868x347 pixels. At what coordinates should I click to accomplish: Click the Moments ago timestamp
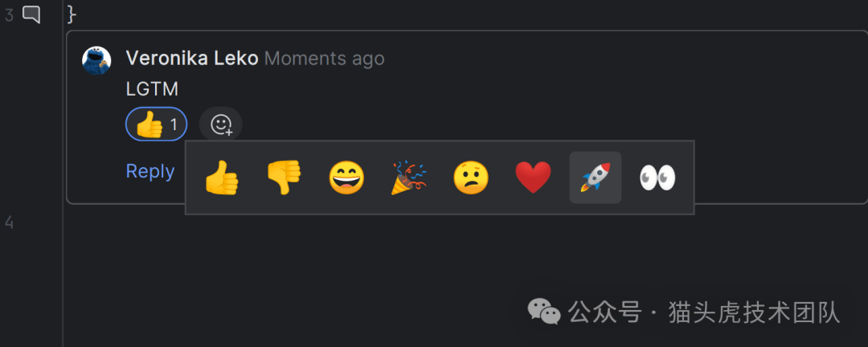coord(325,58)
